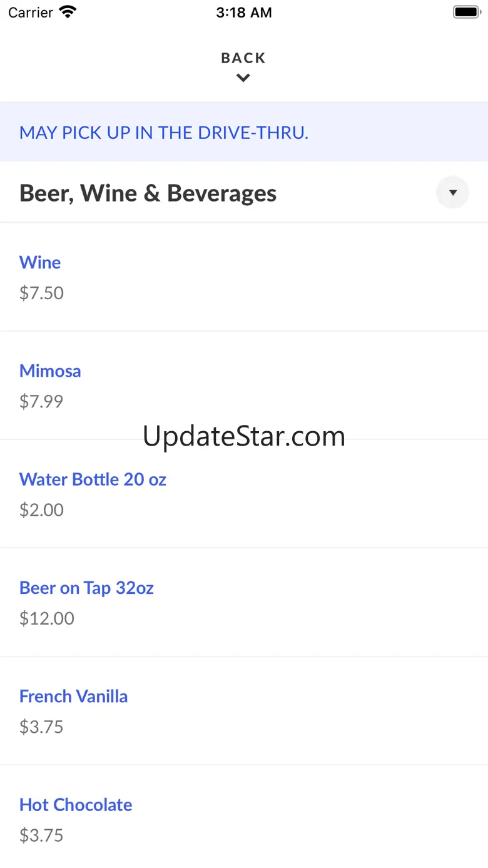488x868 pixels.
Task: Open the Water Bottle 20 oz item
Action: pos(93,479)
